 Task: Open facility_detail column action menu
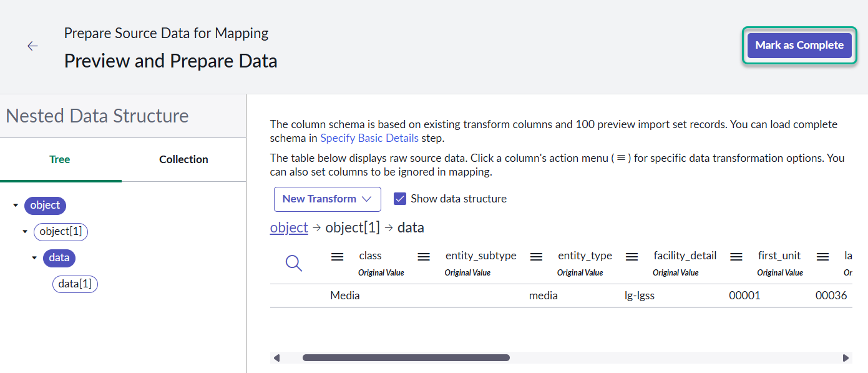point(631,256)
